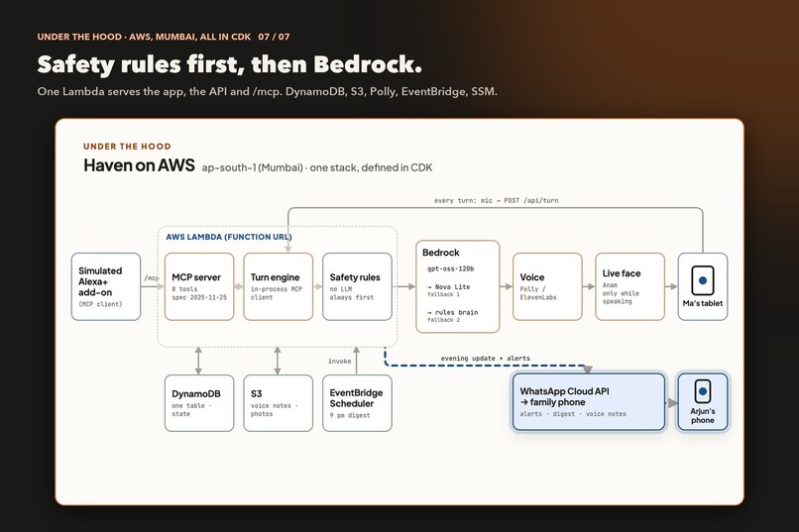Select the Live face node
This screenshot has width=799, height=532.
tap(629, 286)
